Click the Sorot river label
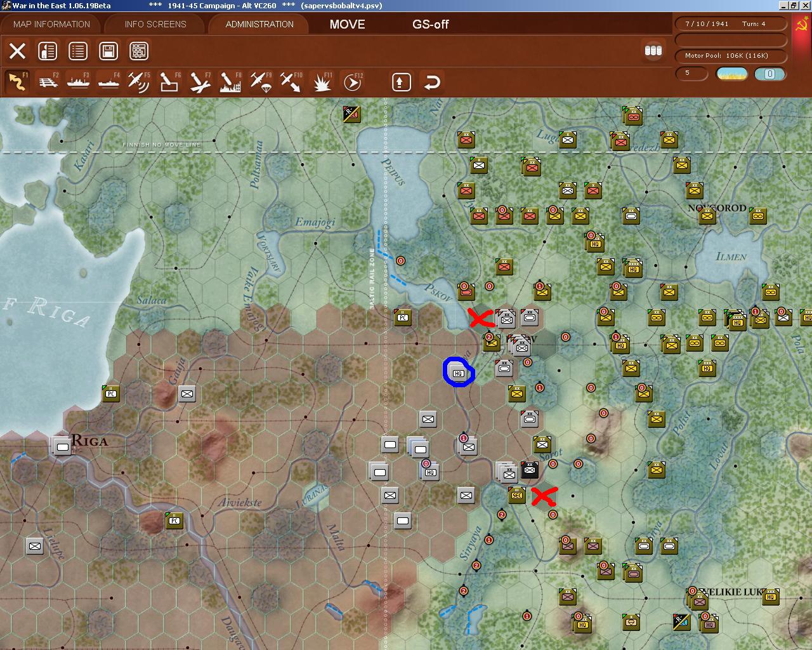The image size is (812, 650). pyautogui.click(x=551, y=456)
